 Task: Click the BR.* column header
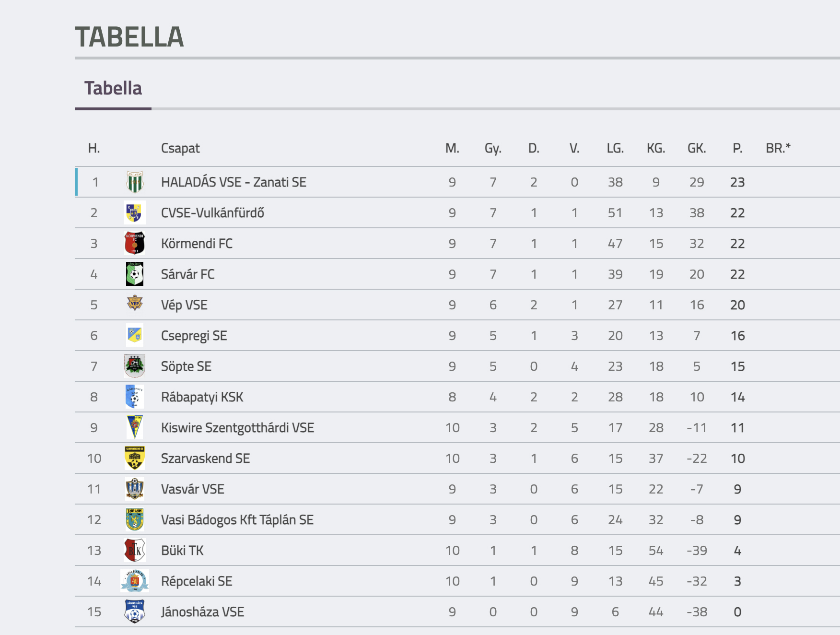coord(778,148)
